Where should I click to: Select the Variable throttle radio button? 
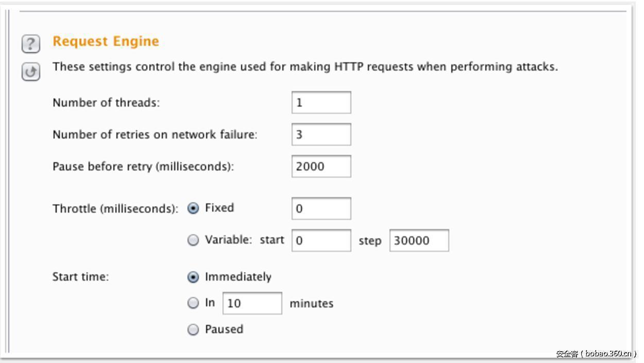click(193, 240)
